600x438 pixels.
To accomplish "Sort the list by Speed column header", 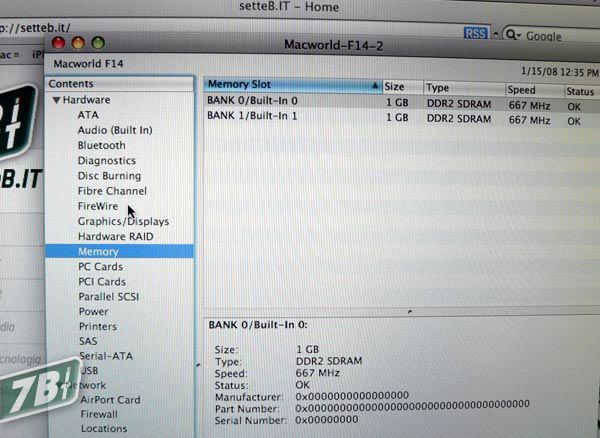I will click(x=528, y=88).
